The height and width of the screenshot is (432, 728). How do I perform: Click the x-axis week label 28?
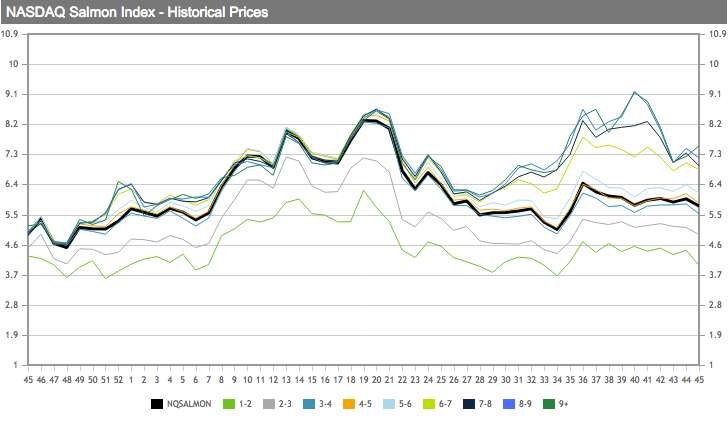coord(480,380)
